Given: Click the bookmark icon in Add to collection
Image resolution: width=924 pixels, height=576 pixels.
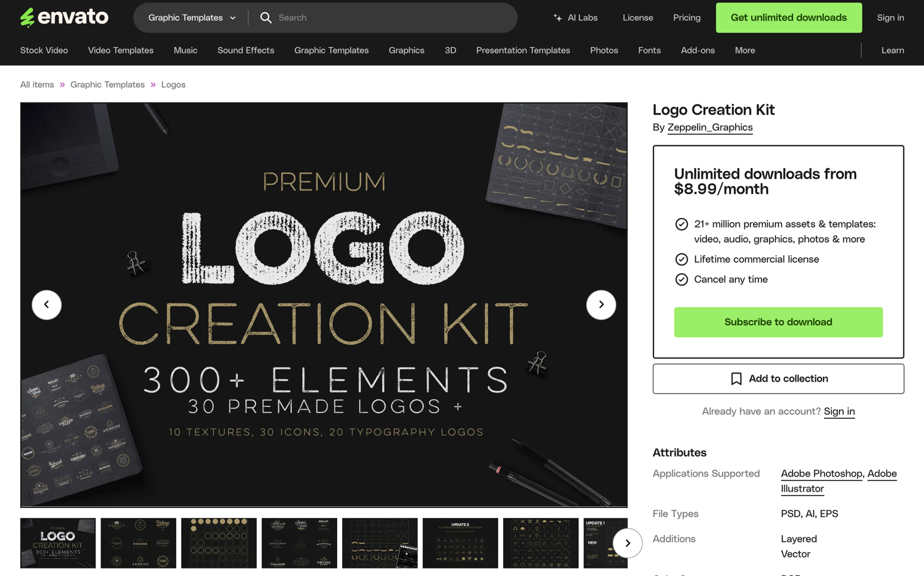Looking at the screenshot, I should point(736,379).
